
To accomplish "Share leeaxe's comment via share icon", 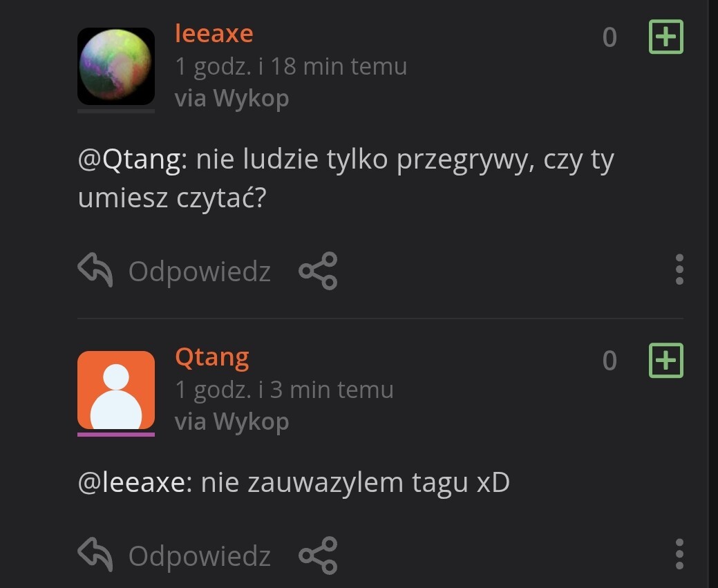I will pos(319,271).
